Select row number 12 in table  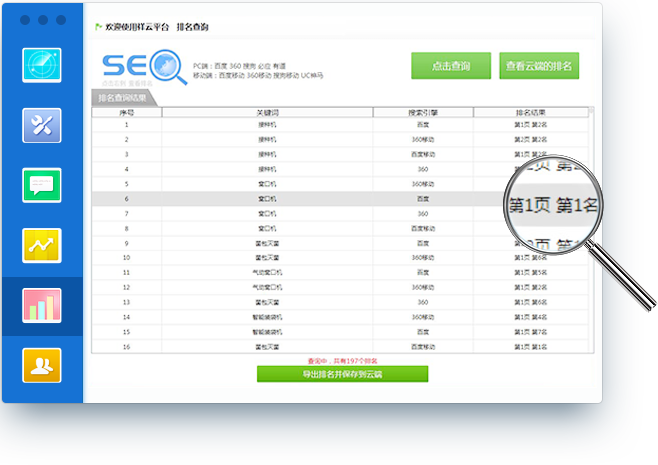click(340, 287)
